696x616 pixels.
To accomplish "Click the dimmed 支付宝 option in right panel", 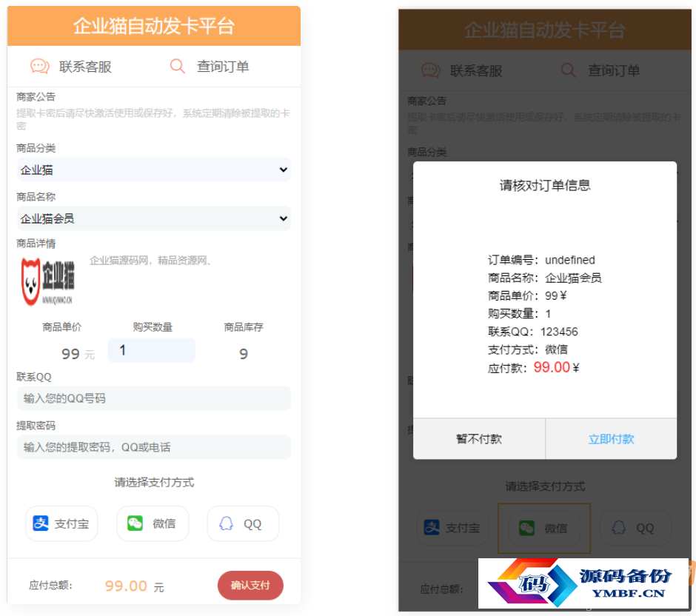I will tap(452, 528).
